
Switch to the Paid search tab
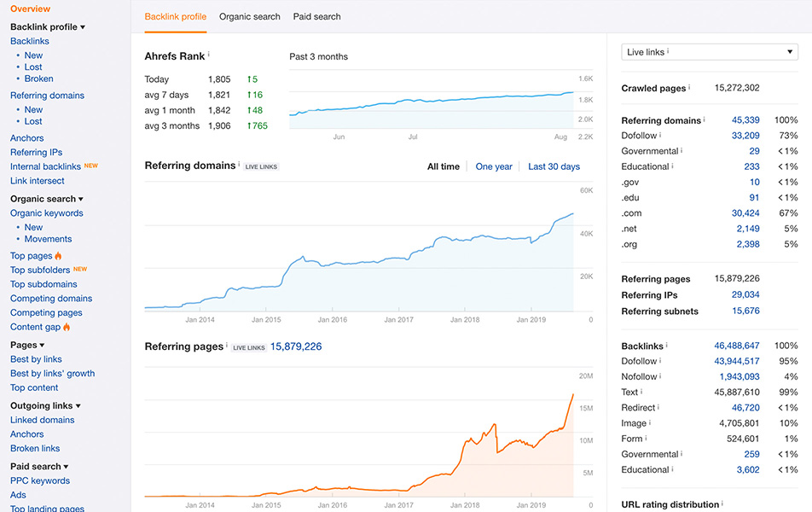[316, 16]
